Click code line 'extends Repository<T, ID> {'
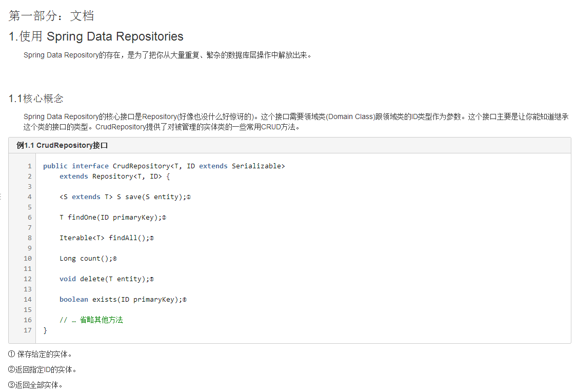Screen dimensions: 576x392 pos(114,177)
